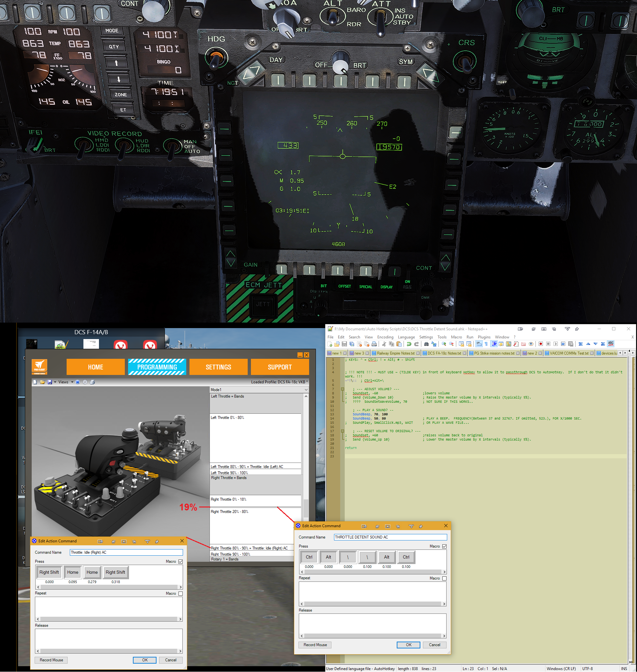Toggle spell check ABC icon
This screenshot has width=637, height=672.
[x=611, y=344]
